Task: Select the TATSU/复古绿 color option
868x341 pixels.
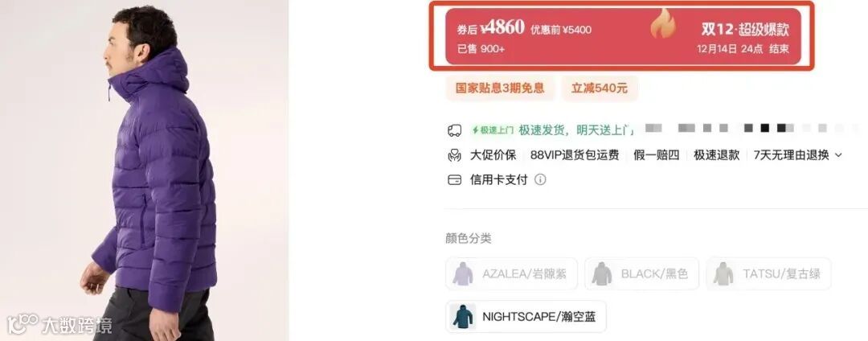Action: pyautogui.click(x=769, y=274)
